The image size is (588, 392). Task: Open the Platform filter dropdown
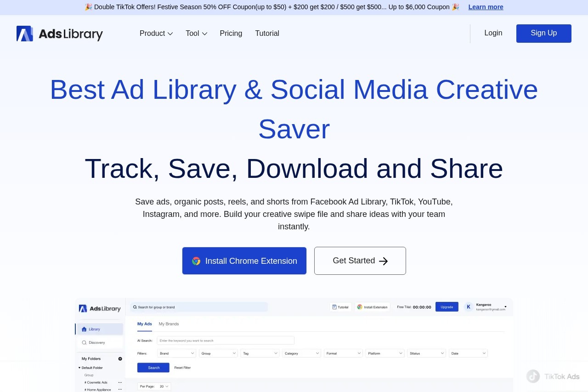(x=385, y=353)
